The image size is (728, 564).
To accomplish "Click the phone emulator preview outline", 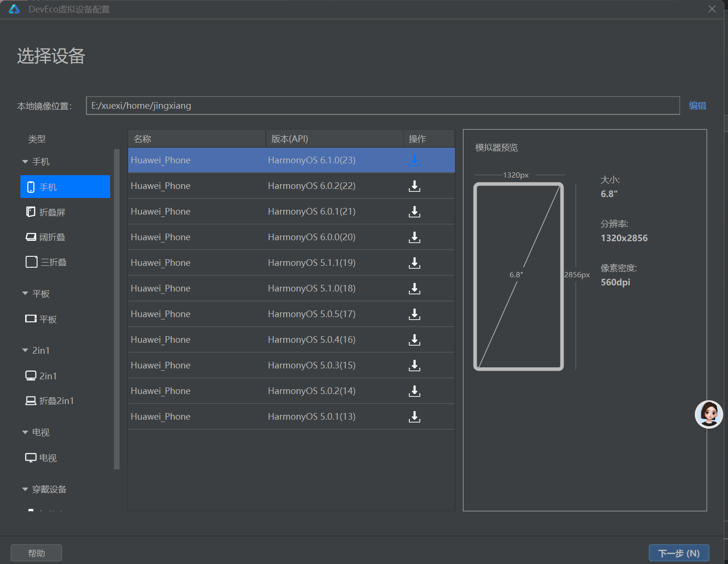I will point(519,276).
